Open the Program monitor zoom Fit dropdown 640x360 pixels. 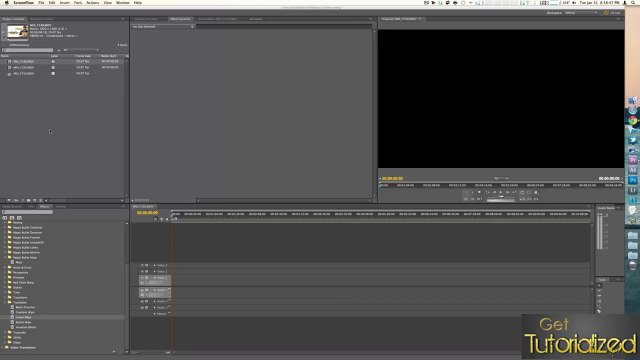(501, 178)
